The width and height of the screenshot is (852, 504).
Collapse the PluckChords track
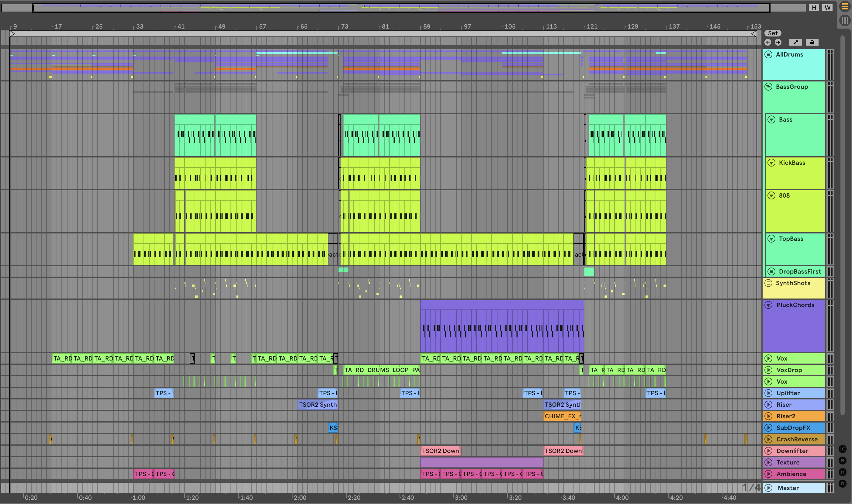pos(768,305)
